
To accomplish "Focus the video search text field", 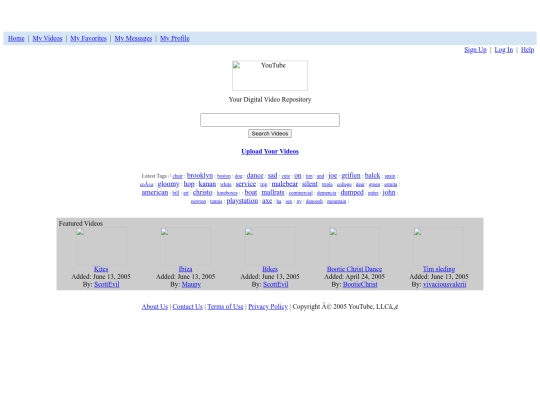I will (x=270, y=120).
